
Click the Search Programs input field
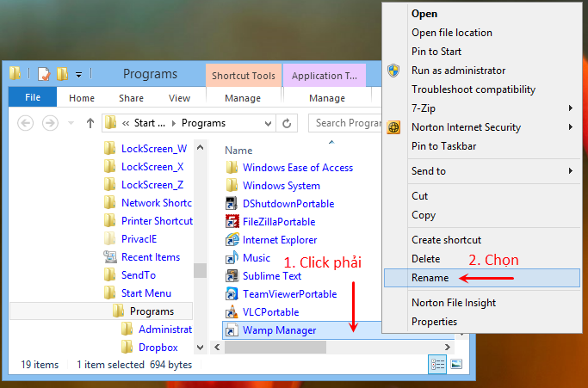tap(345, 123)
